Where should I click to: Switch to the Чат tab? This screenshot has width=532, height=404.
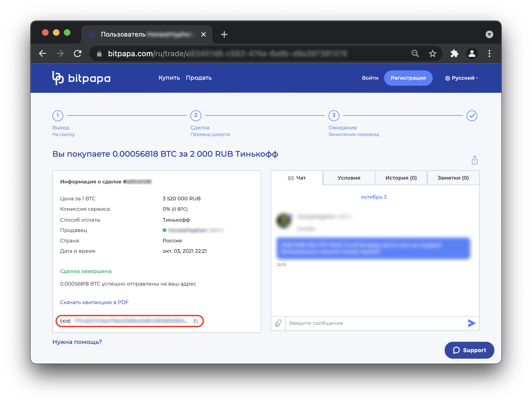pos(297,178)
